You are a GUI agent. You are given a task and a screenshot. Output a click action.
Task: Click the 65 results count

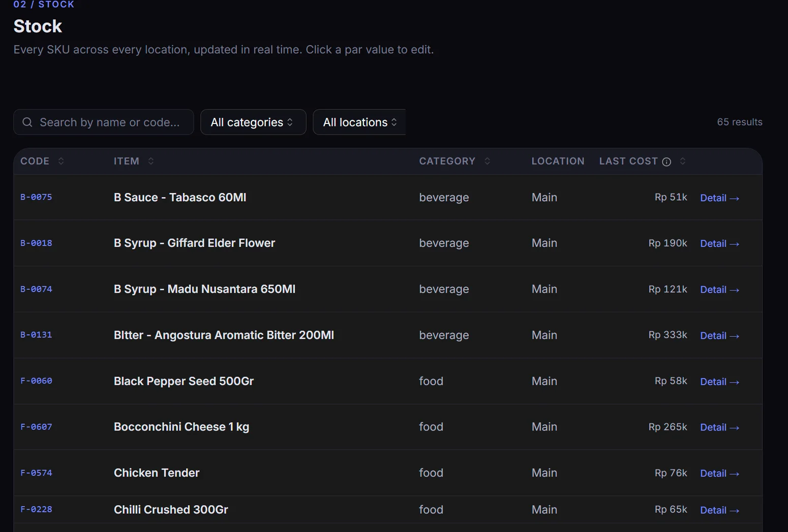(x=740, y=122)
